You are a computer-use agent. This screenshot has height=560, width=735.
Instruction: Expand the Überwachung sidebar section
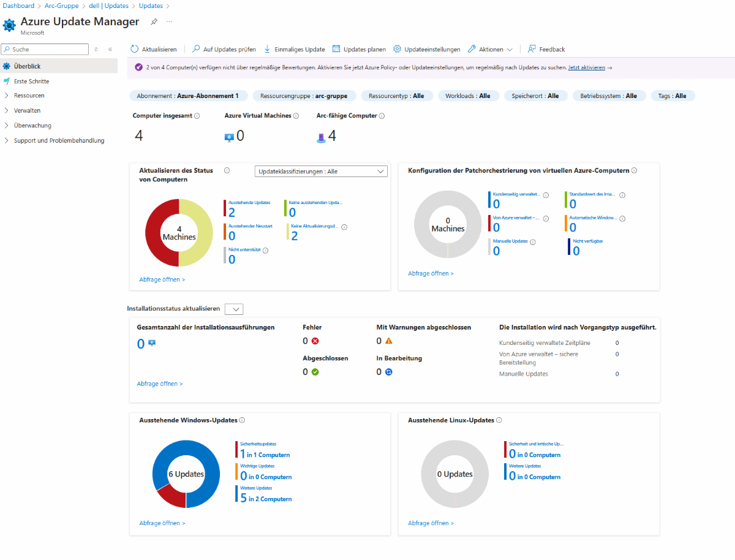point(7,126)
